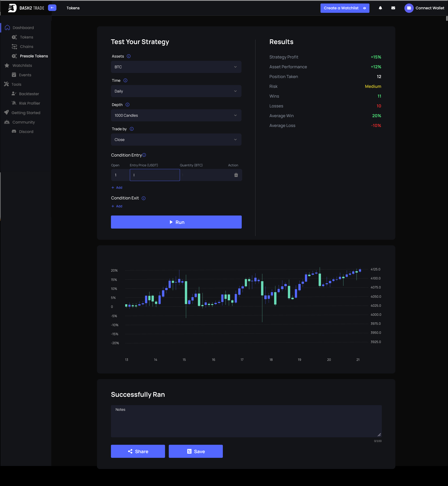
Task: Open messages envelope icon
Action: (x=393, y=8)
